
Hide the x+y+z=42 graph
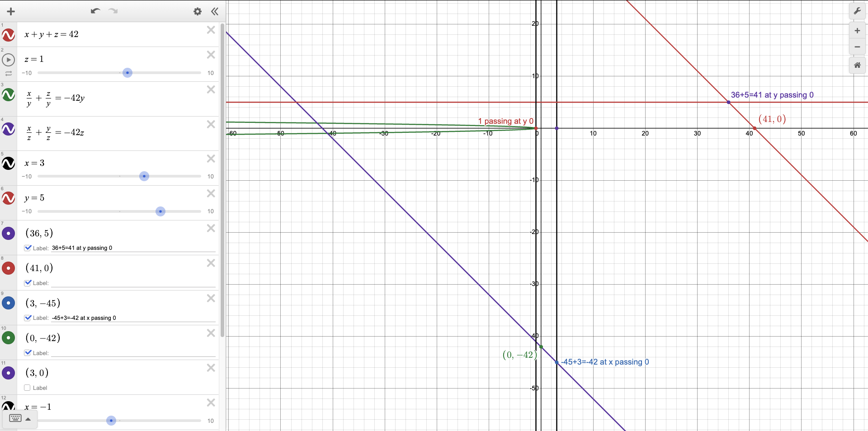tap(8, 35)
